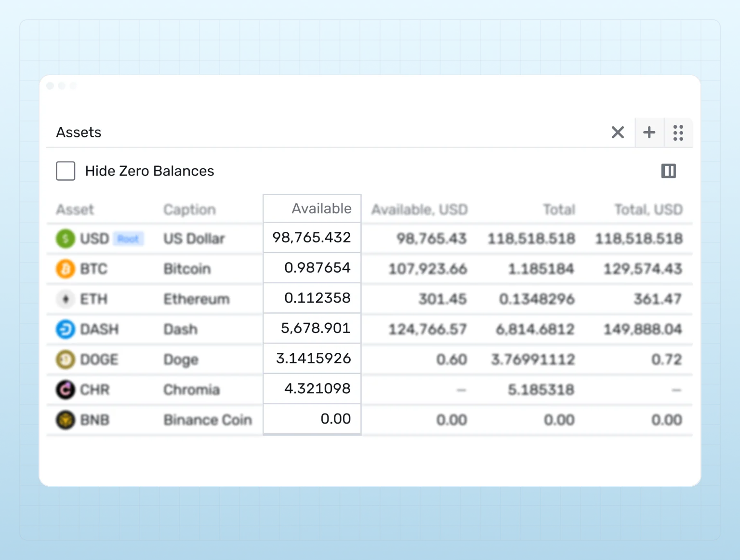Click the Root badge next to USD
The height and width of the screenshot is (560, 740).
pyautogui.click(x=128, y=239)
